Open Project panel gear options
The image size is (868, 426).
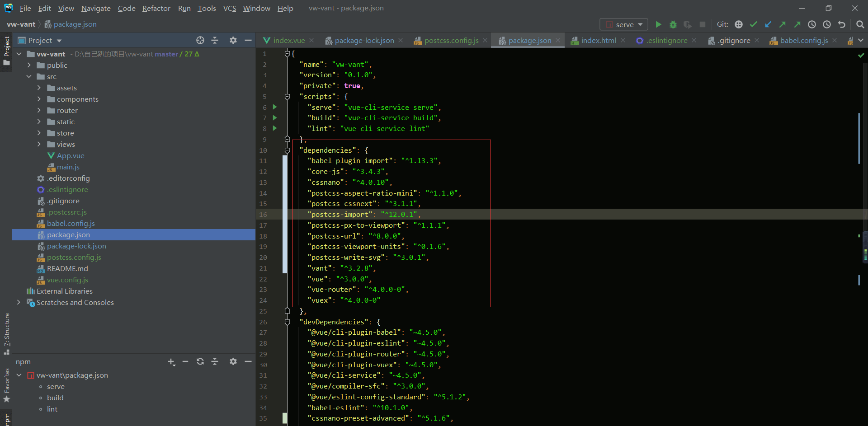click(233, 40)
